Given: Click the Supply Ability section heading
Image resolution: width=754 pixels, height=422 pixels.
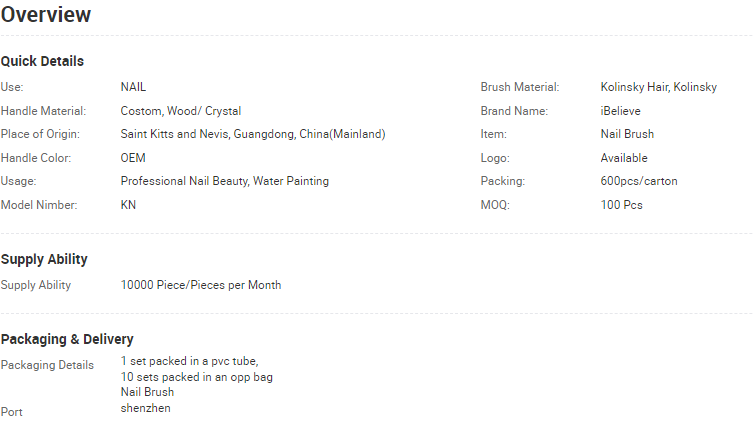Looking at the screenshot, I should [44, 260].
